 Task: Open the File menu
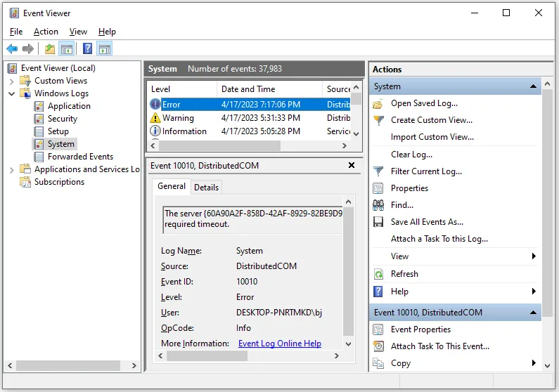[16, 32]
